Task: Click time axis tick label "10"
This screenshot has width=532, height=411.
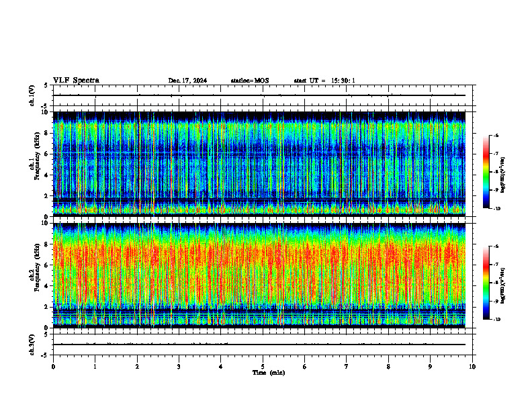Action: point(472,367)
